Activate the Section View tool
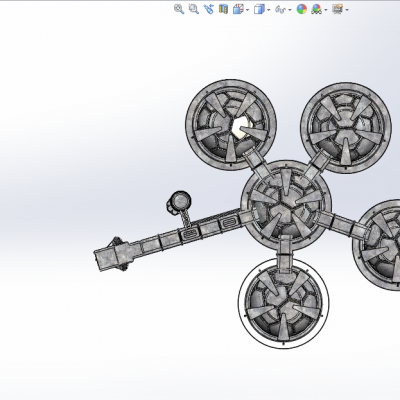This screenshot has height=400, width=400. point(223,9)
